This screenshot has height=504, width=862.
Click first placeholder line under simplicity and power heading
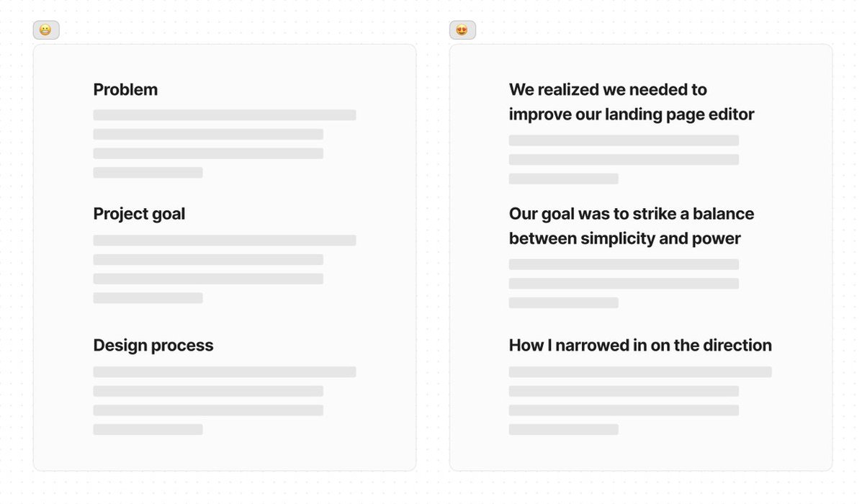coord(624,264)
